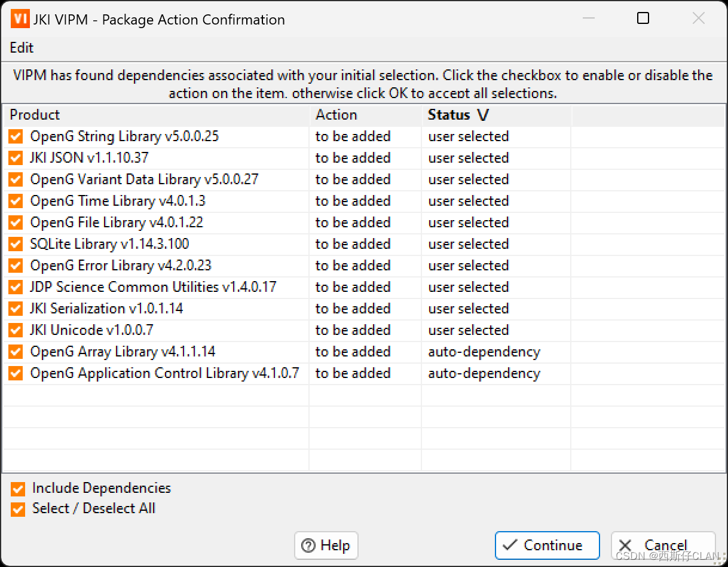Uncheck JDP Science Common Utilities
The image size is (728, 567).
[x=16, y=287]
